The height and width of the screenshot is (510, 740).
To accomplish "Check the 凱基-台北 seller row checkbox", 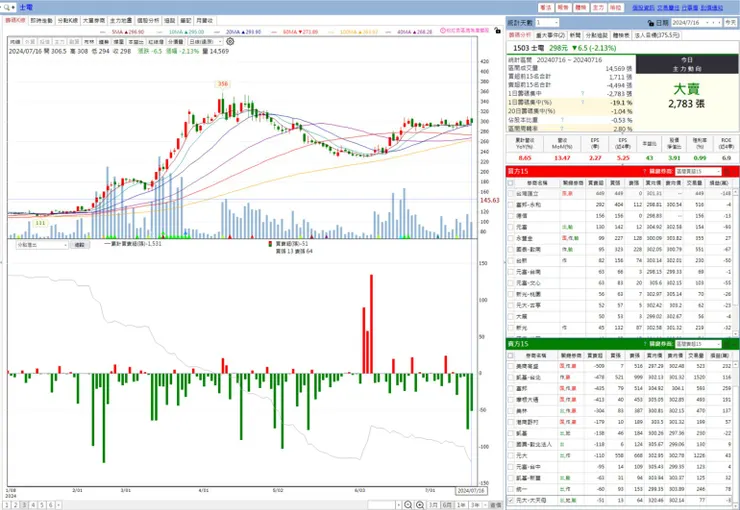I will 511,377.
